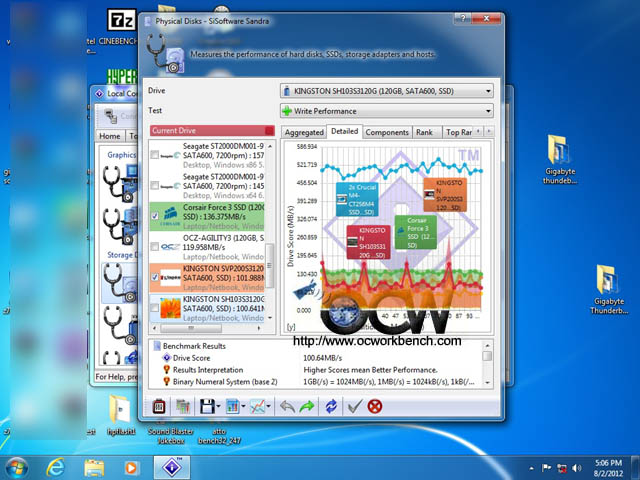Click the Action Center flag tray icon
640x480 pixels.
click(x=546, y=468)
